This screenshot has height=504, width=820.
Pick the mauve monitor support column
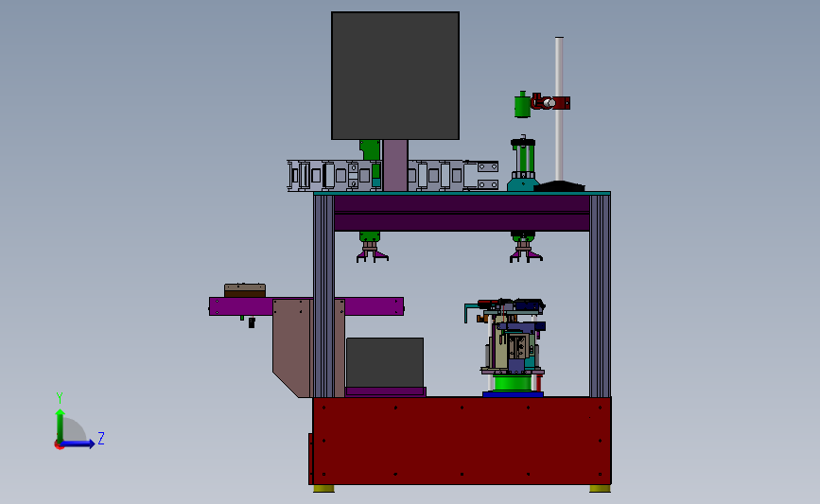tap(395, 165)
